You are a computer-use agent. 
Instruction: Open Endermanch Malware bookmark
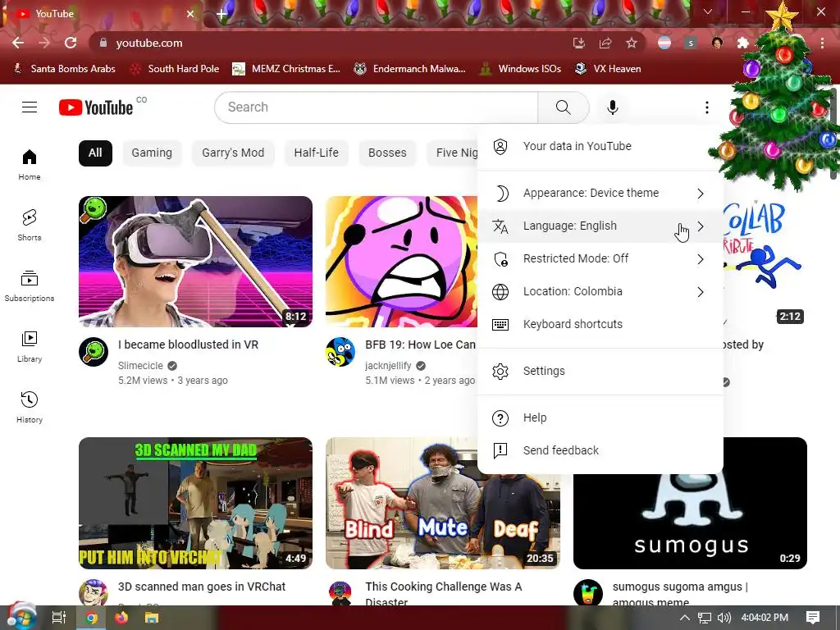pyautogui.click(x=410, y=69)
